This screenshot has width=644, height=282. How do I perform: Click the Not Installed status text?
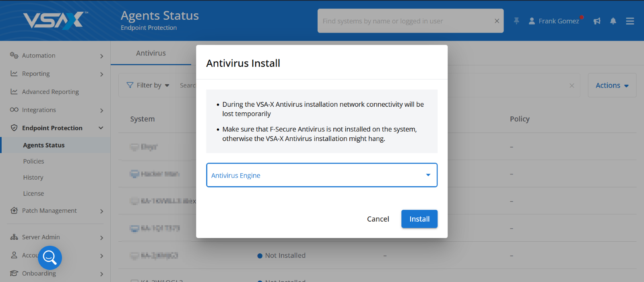pos(285,255)
